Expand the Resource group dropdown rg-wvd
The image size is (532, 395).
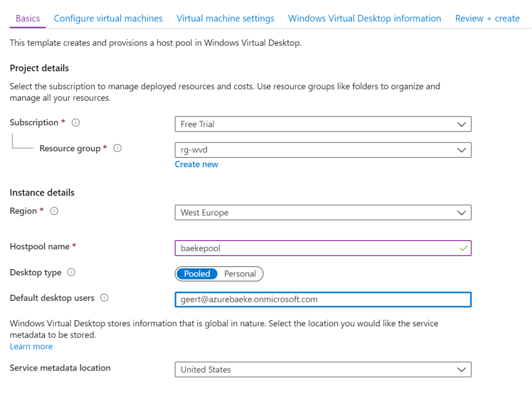(x=322, y=150)
